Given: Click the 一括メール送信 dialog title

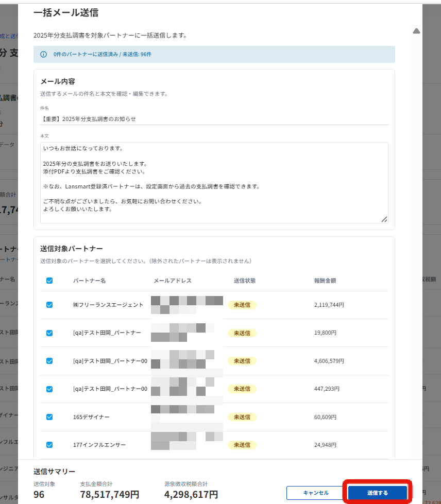Looking at the screenshot, I should click(x=66, y=12).
